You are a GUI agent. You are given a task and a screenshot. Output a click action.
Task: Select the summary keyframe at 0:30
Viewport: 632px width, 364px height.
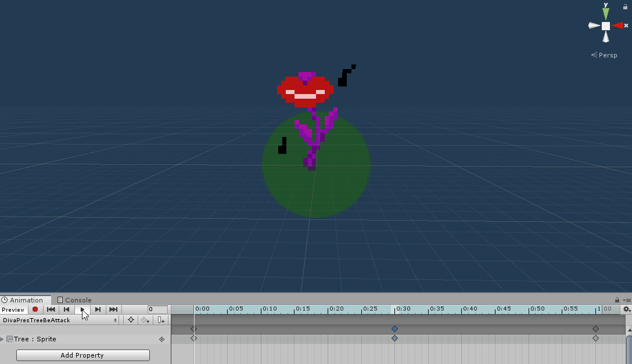click(x=394, y=329)
